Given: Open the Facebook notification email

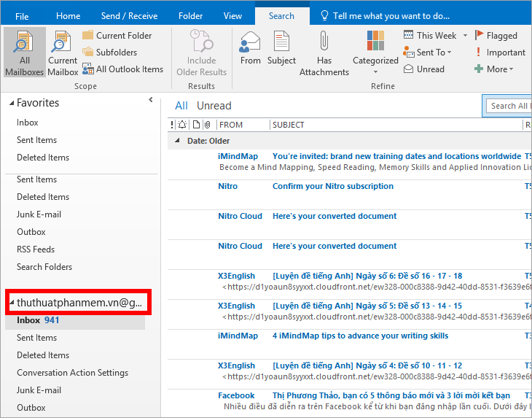Looking at the screenshot, I should point(350,403).
